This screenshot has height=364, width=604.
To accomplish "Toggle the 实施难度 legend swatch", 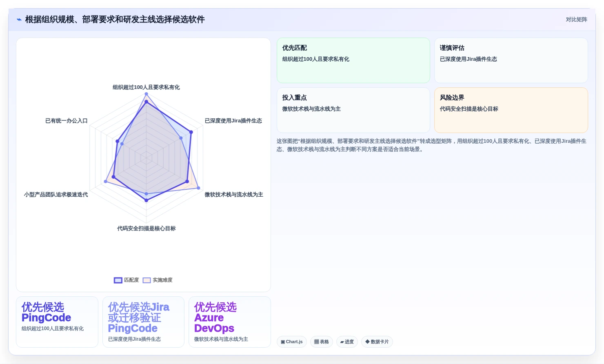I will 147,280.
